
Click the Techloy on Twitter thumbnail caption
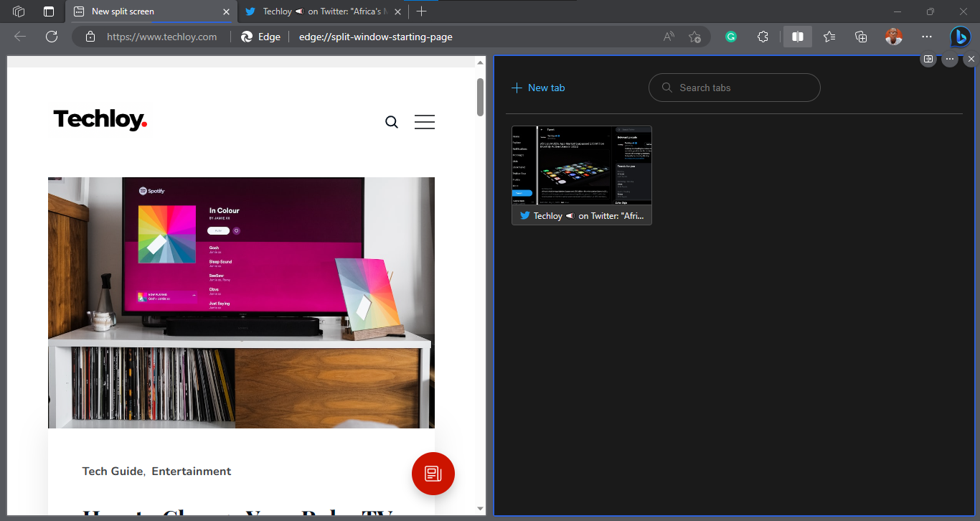pos(582,215)
